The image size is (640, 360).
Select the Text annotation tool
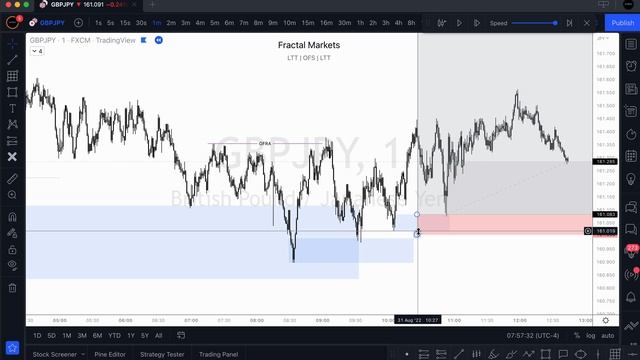12,108
